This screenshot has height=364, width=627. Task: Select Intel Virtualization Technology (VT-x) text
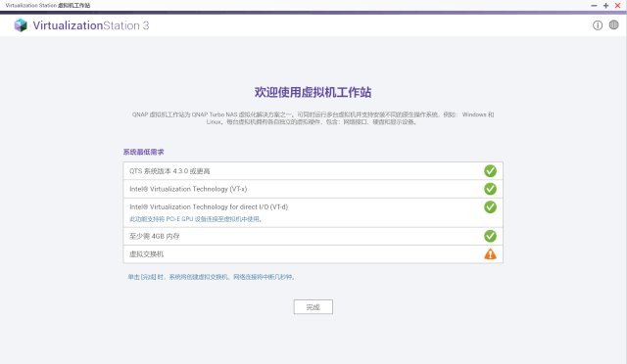(188, 189)
